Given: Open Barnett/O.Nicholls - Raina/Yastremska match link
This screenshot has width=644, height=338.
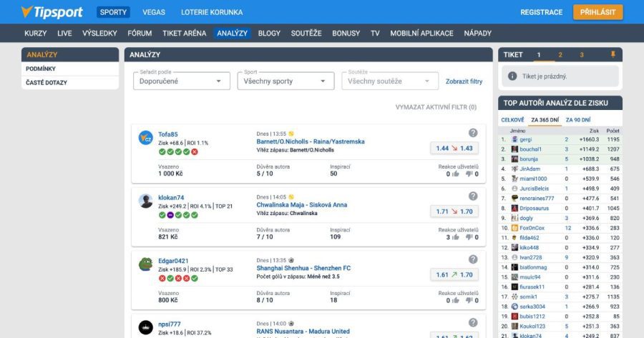Looking at the screenshot, I should 311,141.
